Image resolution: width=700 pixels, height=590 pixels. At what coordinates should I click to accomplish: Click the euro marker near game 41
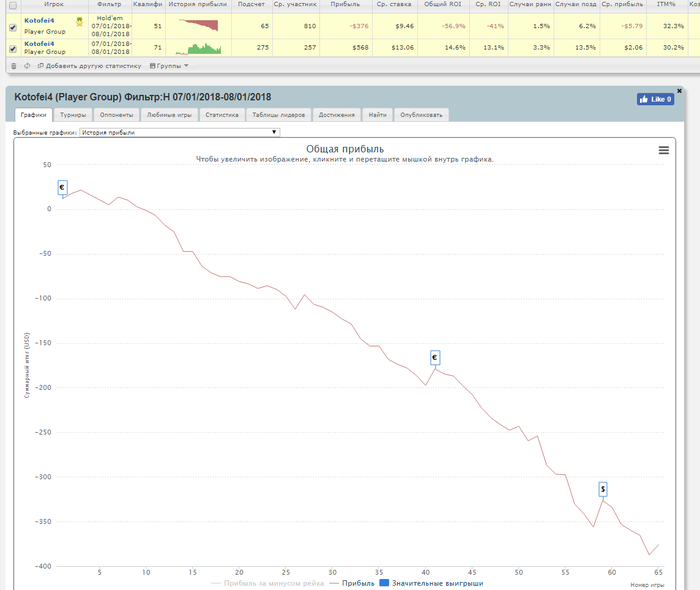coord(435,357)
